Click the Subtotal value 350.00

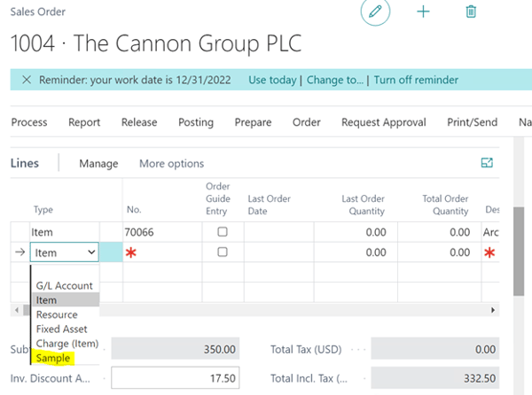coord(175,349)
